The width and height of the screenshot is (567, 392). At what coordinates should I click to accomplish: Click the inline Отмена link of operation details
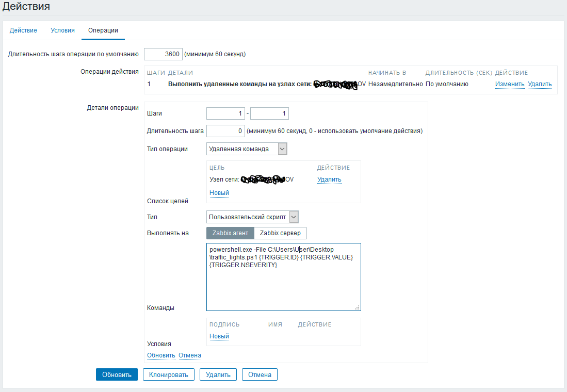coord(190,355)
